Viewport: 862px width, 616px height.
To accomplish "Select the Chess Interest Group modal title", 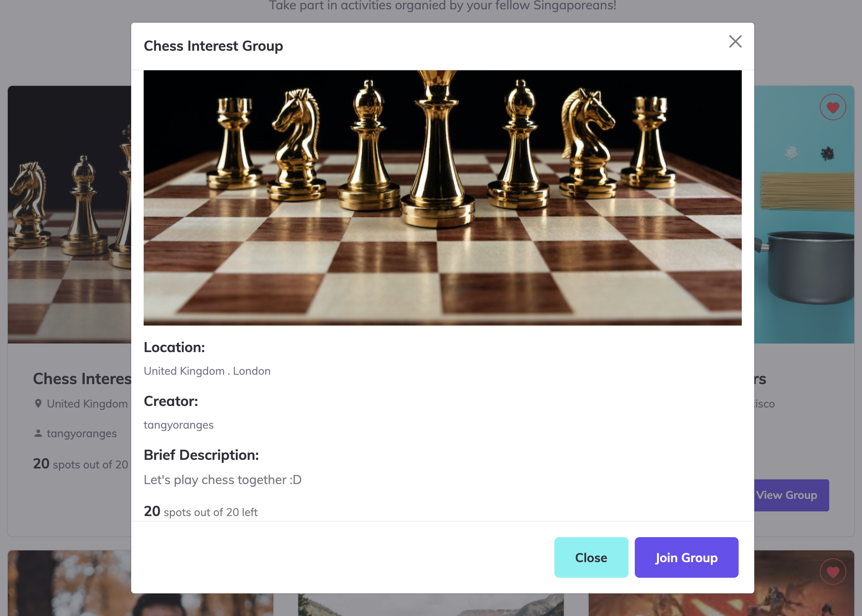I will click(x=213, y=46).
